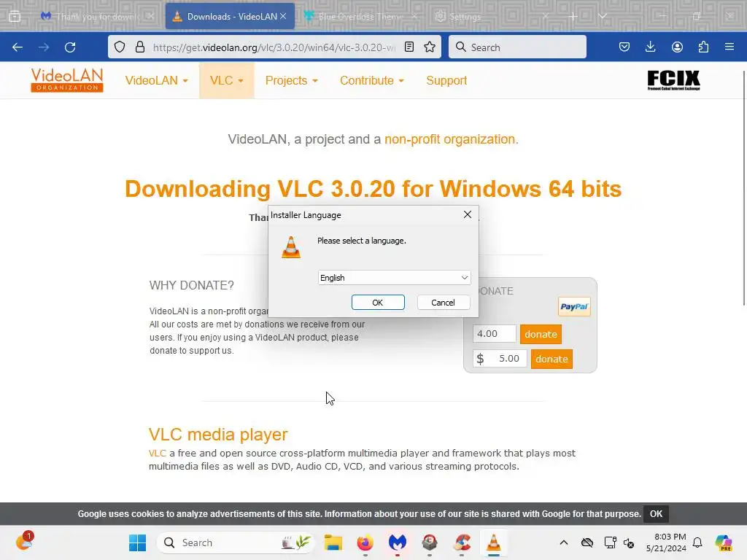The width and height of the screenshot is (747, 560).
Task: Open the notification bell in taskbar
Action: click(x=697, y=542)
